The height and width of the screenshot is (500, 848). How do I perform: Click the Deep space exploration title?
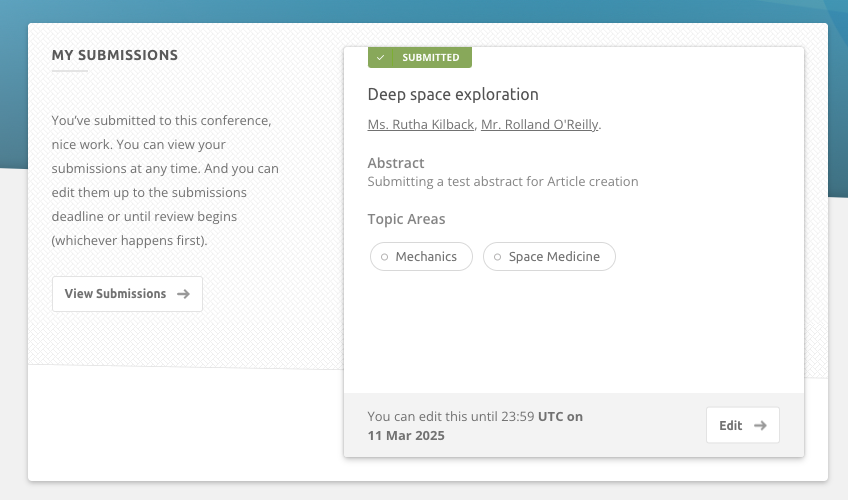[x=453, y=95]
